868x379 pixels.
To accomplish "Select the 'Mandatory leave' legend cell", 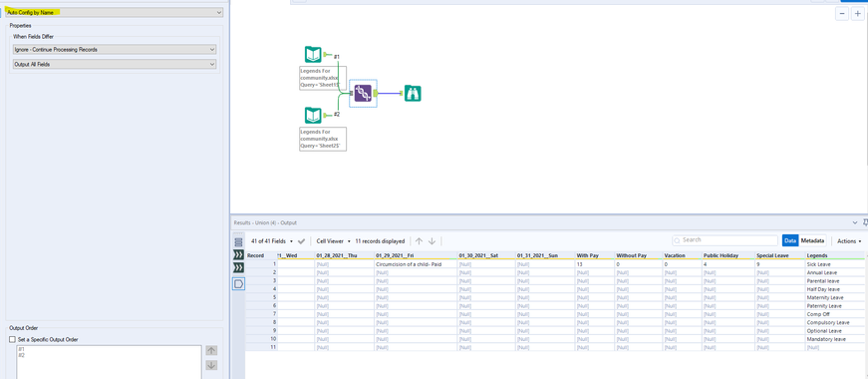I will coord(834,339).
